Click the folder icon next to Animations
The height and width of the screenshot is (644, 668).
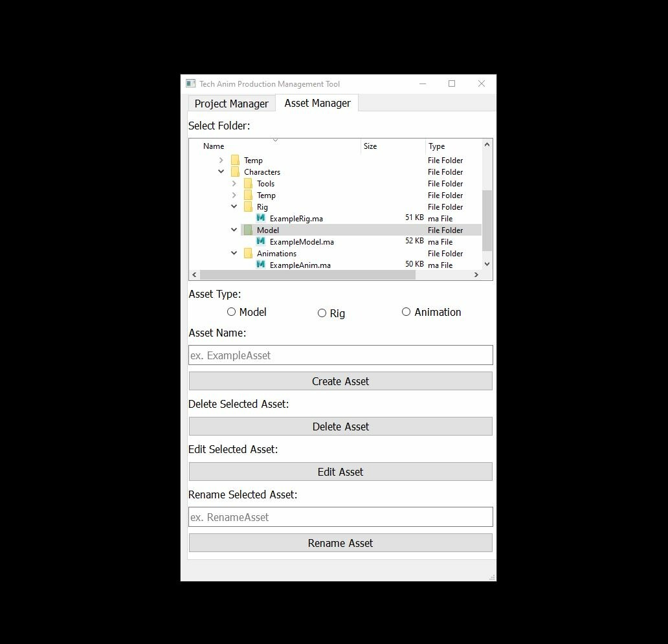(249, 253)
